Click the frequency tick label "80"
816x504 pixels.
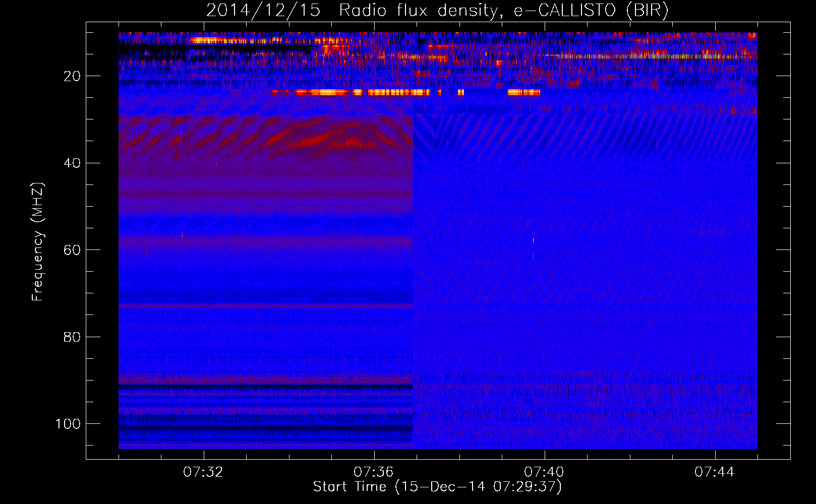pyautogui.click(x=72, y=337)
